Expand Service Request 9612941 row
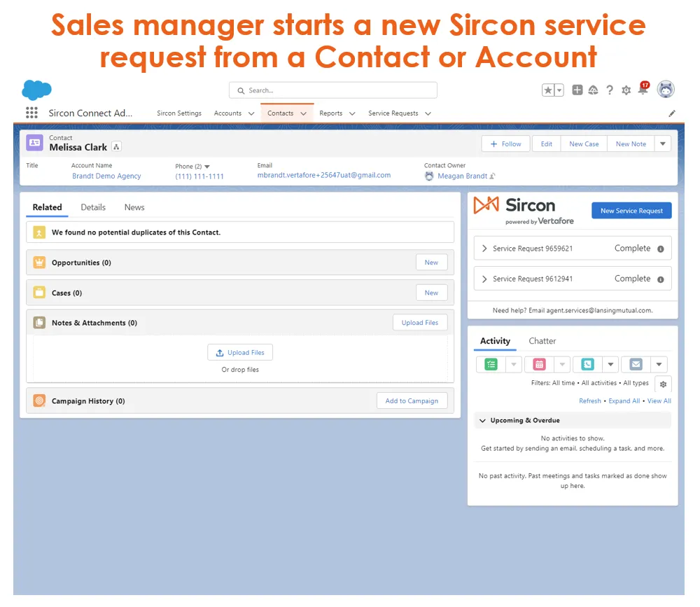This screenshot has width=700, height=607. (x=484, y=279)
